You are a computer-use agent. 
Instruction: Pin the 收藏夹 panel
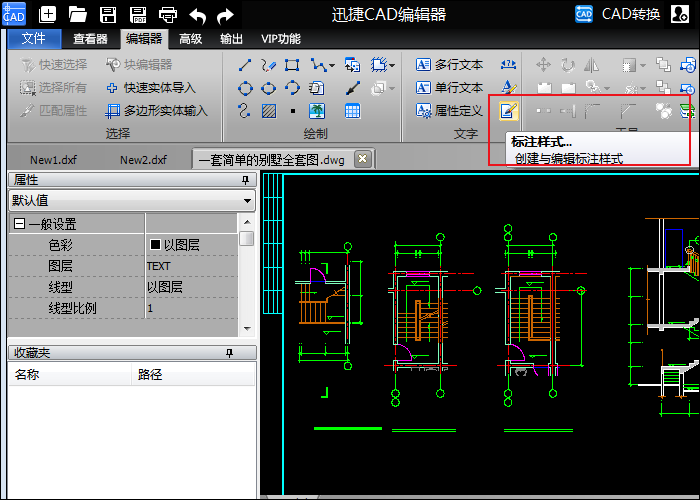pos(229,353)
